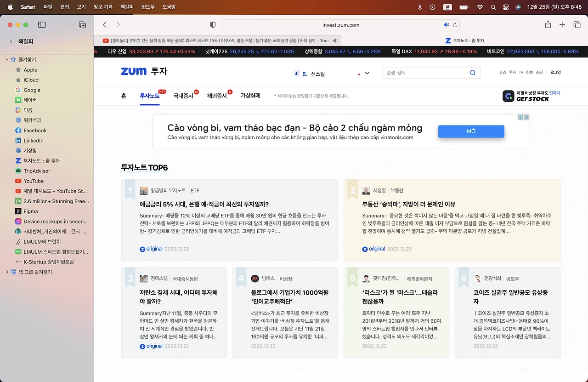
Task: Close the ad with the X icon
Action: (526, 117)
